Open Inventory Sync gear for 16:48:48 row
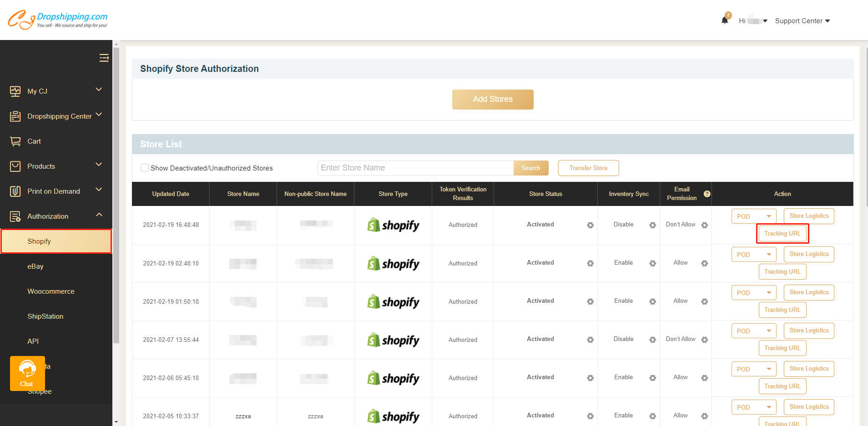 [653, 225]
